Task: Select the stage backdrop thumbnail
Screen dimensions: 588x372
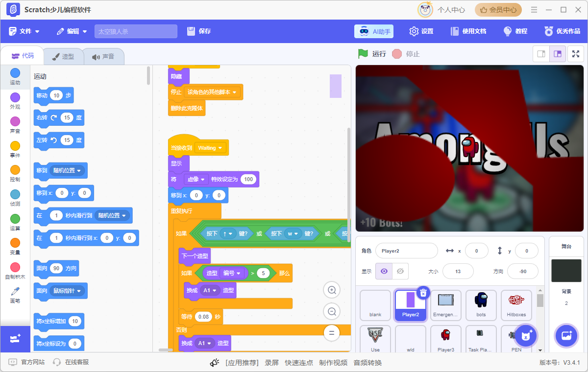Action: click(566, 271)
